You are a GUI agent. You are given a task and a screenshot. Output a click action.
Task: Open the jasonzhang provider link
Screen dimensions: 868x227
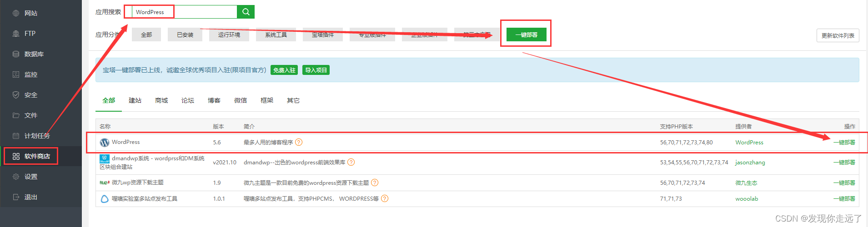750,162
